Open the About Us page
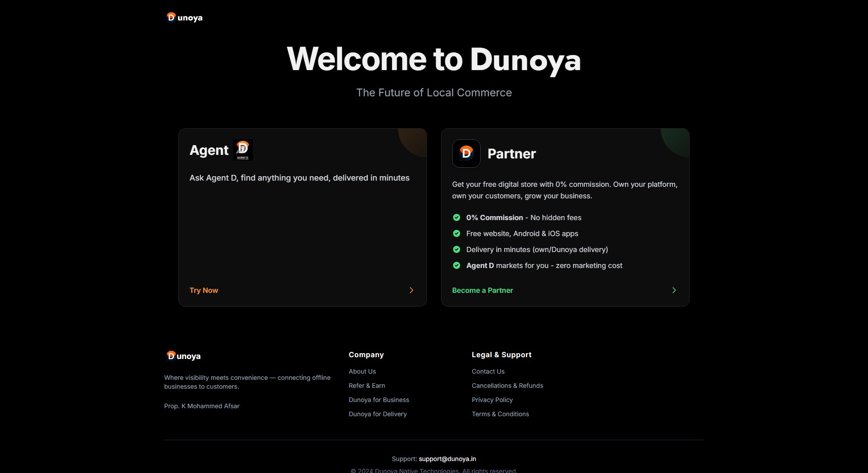This screenshot has width=868, height=473. coord(362,371)
